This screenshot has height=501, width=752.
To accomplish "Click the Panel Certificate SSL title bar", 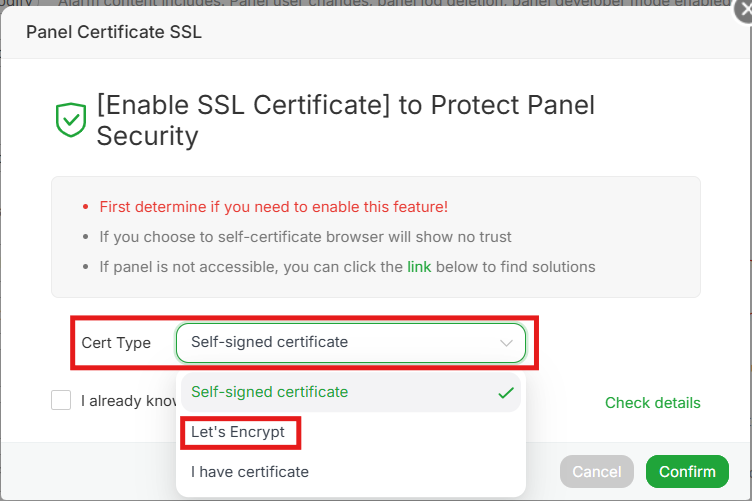I will (114, 32).
